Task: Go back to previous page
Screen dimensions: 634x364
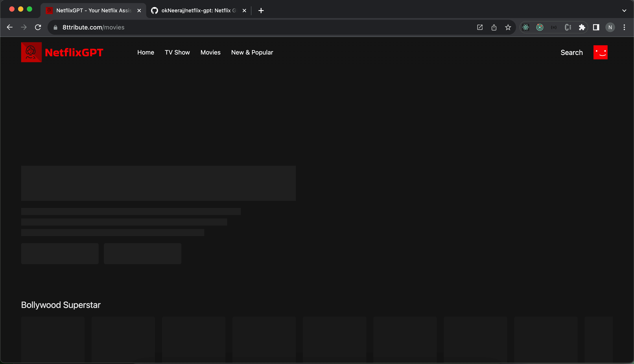Action: point(9,27)
